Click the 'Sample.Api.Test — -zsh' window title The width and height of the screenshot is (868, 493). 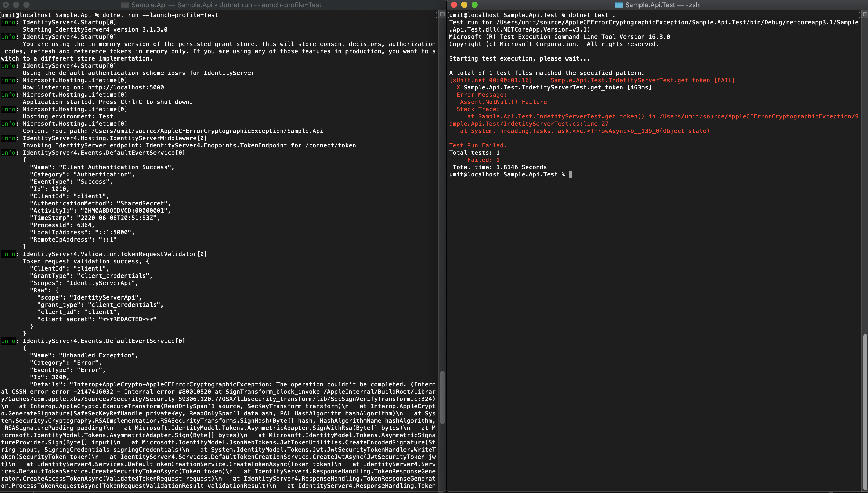[x=662, y=5]
